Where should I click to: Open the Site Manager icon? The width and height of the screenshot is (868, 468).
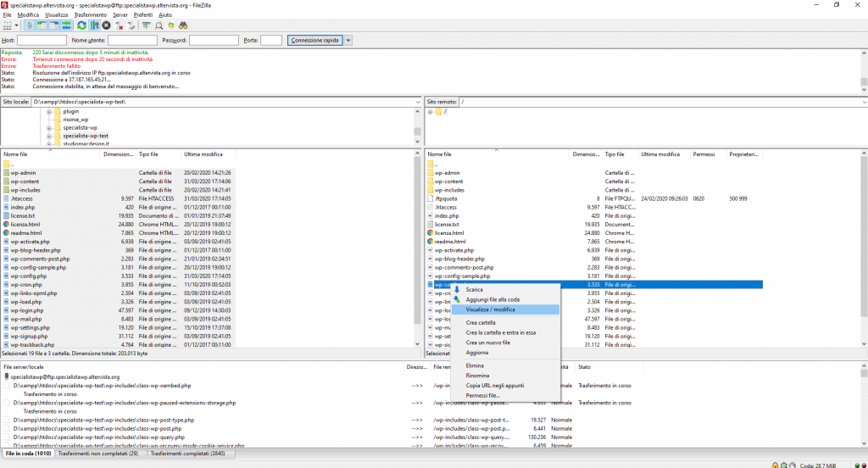point(8,26)
